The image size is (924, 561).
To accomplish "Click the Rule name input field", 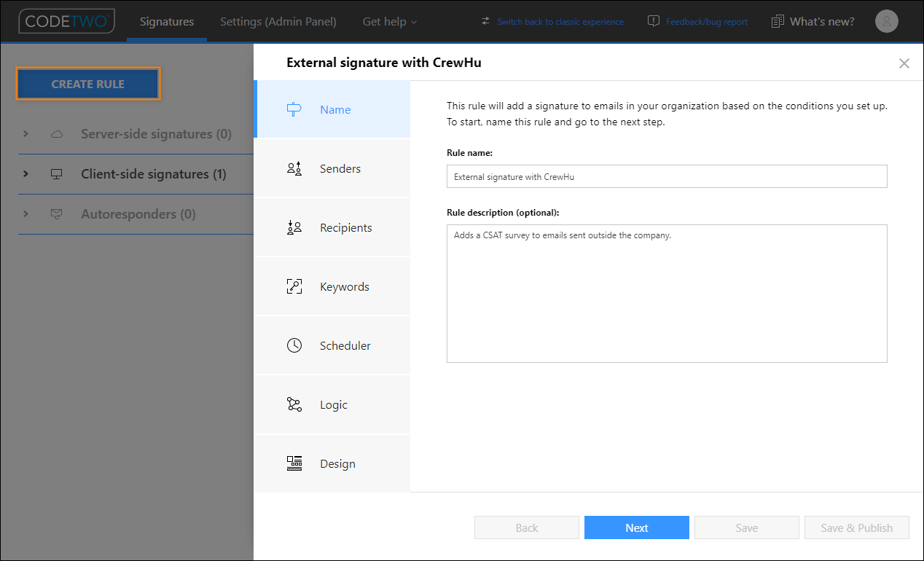I will tap(667, 176).
